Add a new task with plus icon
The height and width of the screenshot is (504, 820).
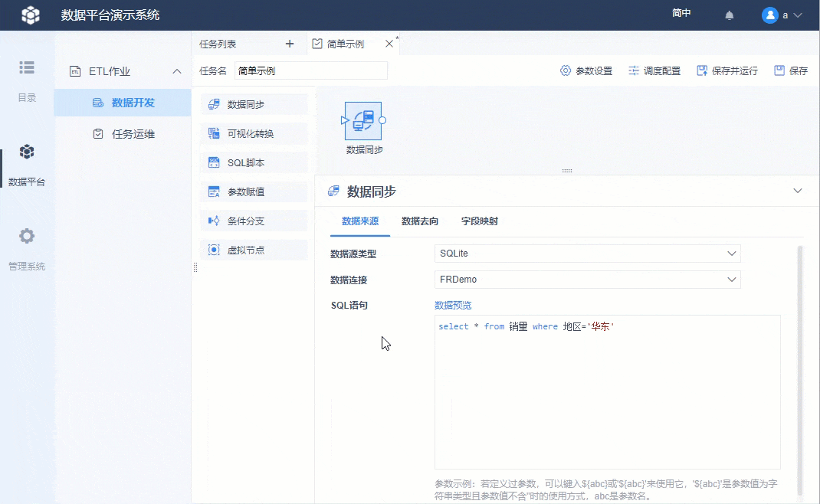(x=290, y=44)
